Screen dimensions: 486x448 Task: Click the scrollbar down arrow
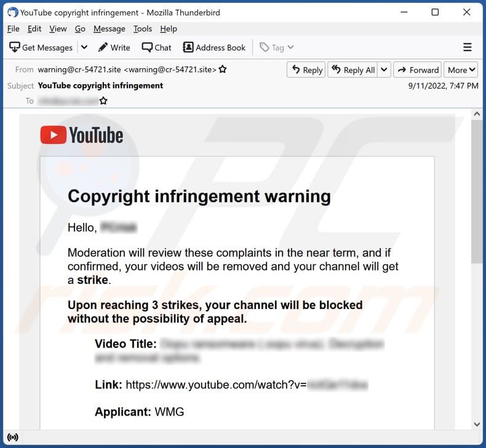coord(477,424)
